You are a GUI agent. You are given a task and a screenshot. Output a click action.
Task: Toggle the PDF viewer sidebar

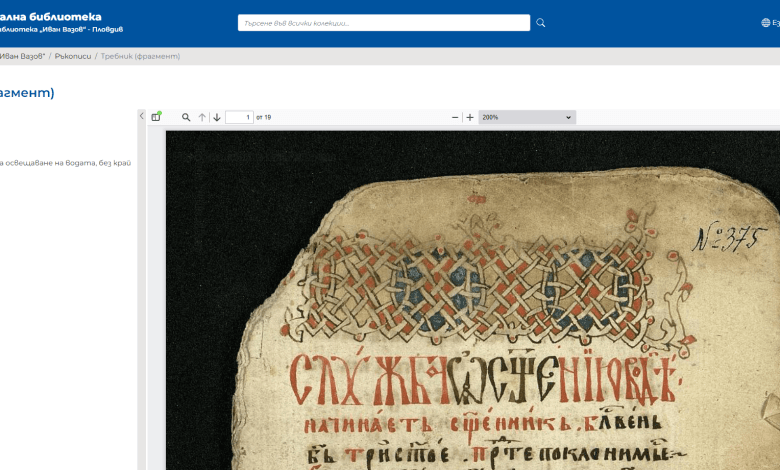[156, 117]
